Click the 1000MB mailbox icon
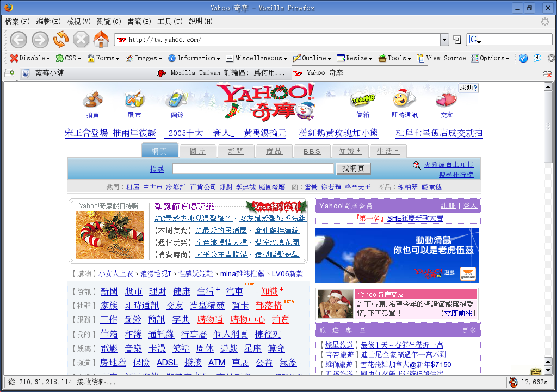This screenshot has width=557, height=392. click(363, 99)
